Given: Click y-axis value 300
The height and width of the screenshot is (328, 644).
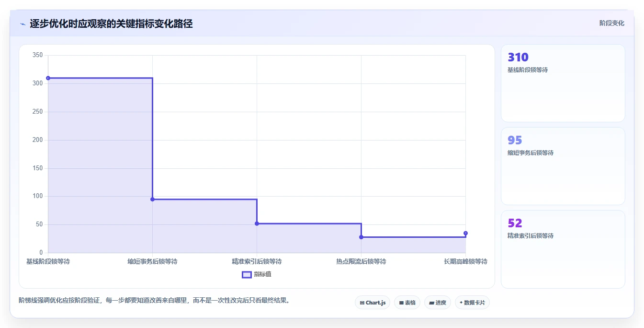Looking at the screenshot, I should tap(37, 83).
